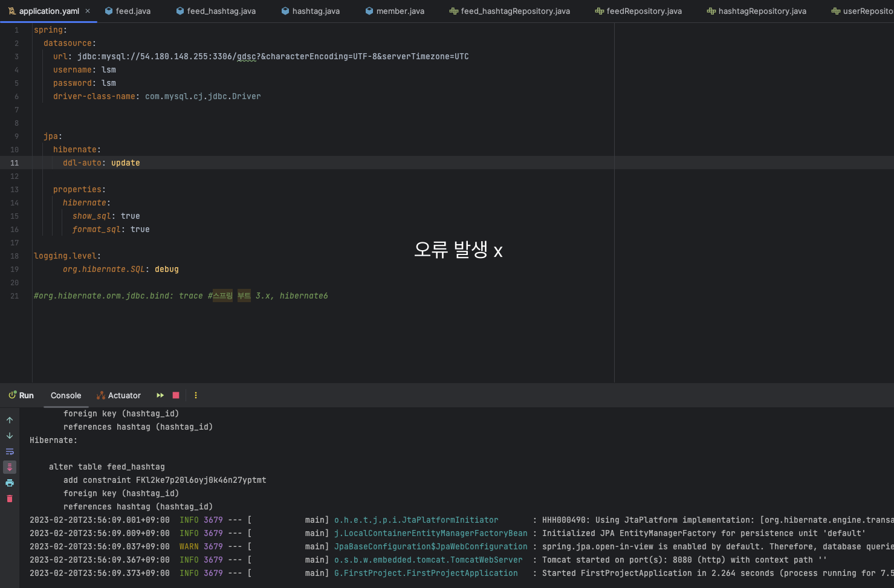Click the Rerun application icon
The height and width of the screenshot is (588, 894).
(x=160, y=395)
